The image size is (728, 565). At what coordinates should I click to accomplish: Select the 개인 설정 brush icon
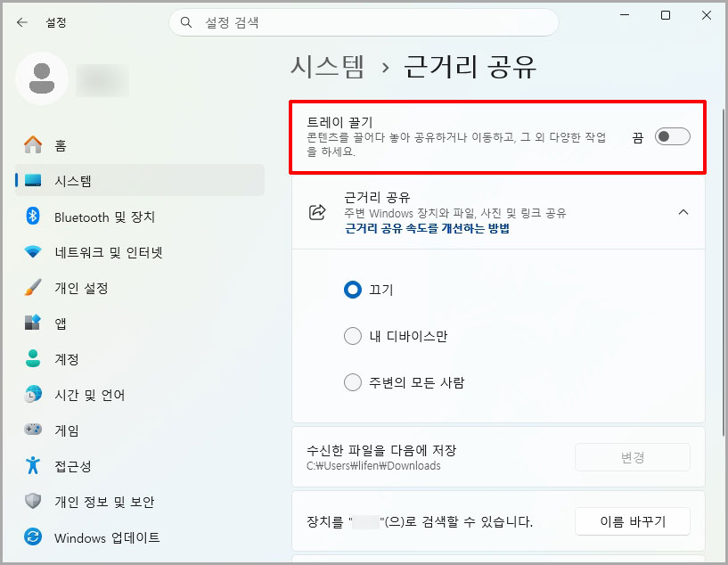pos(31,287)
